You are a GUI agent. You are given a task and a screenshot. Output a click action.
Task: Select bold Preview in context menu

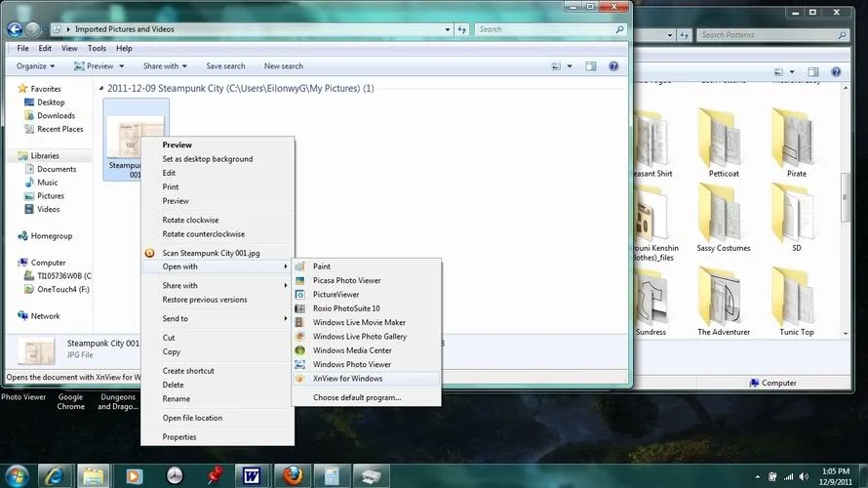click(x=217, y=145)
